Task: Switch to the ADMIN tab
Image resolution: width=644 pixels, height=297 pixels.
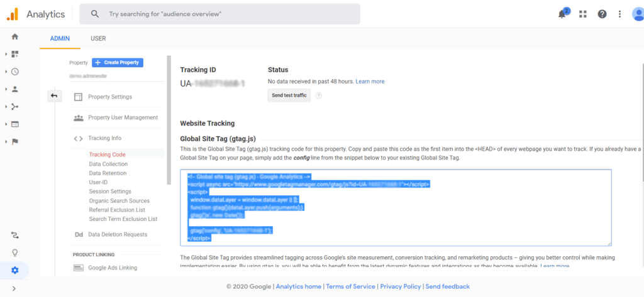Action: [x=60, y=38]
